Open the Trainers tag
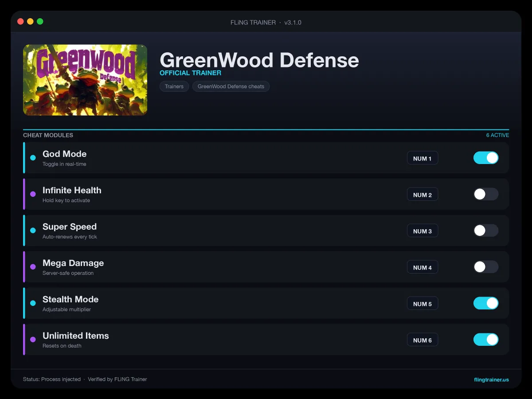Screen dimensions: 532x399 [x=174, y=86]
